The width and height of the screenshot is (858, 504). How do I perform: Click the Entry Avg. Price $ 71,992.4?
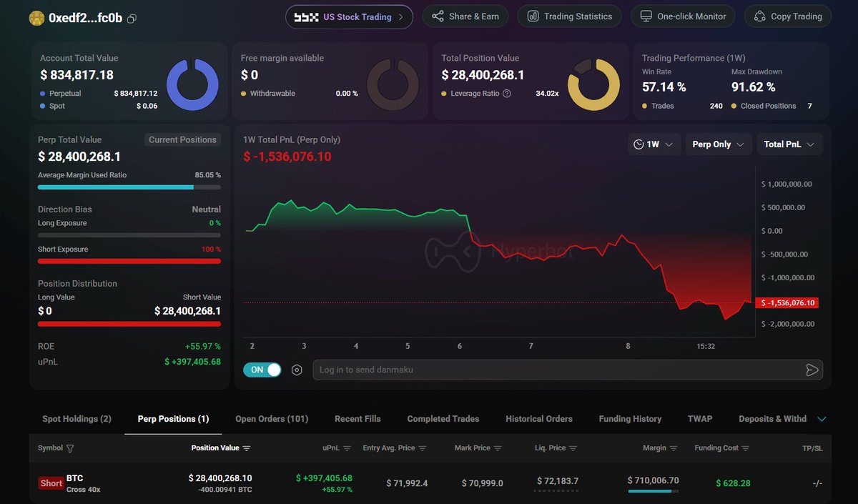(x=407, y=483)
